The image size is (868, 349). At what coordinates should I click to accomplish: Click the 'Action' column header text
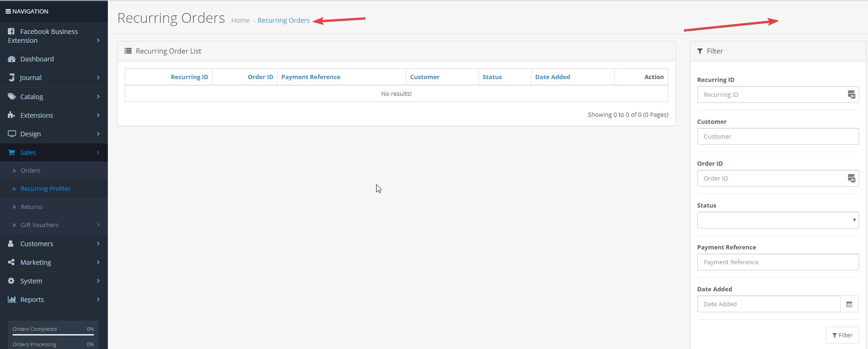pos(654,77)
